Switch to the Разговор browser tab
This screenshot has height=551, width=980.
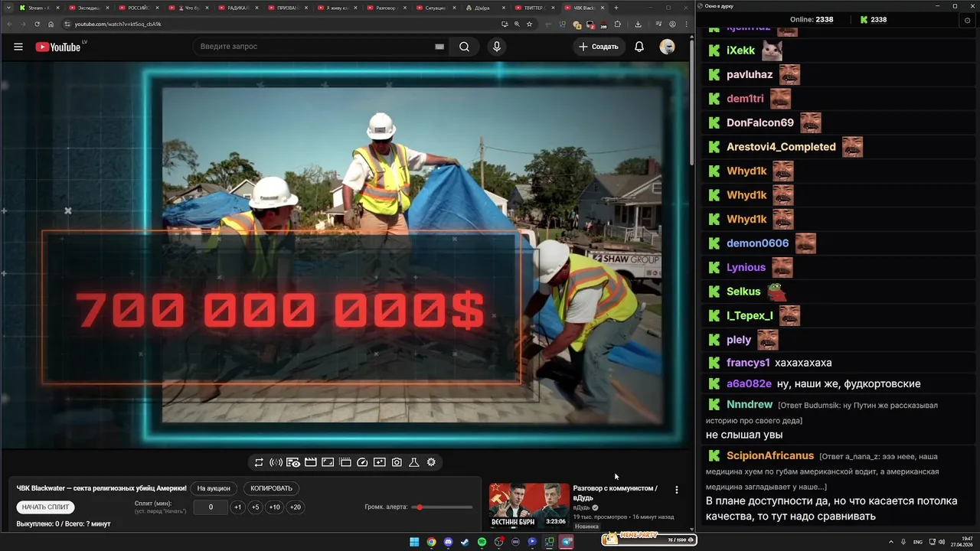point(387,8)
